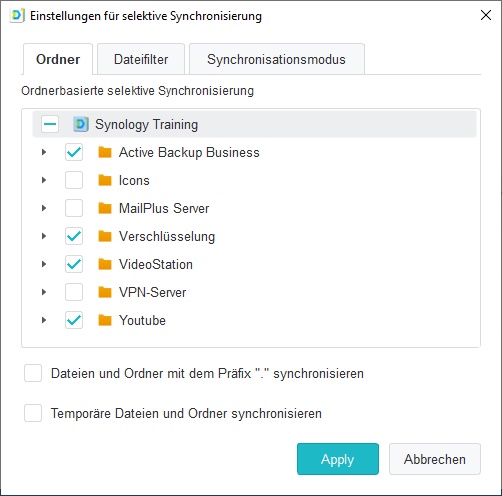
Task: Expand the Icons folder arrow
Action: click(44, 180)
